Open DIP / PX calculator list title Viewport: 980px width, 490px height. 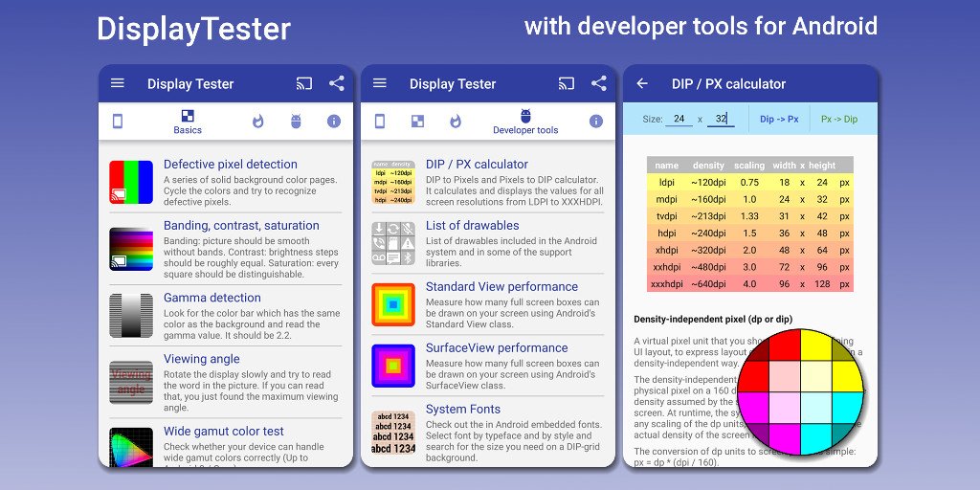coord(477,165)
